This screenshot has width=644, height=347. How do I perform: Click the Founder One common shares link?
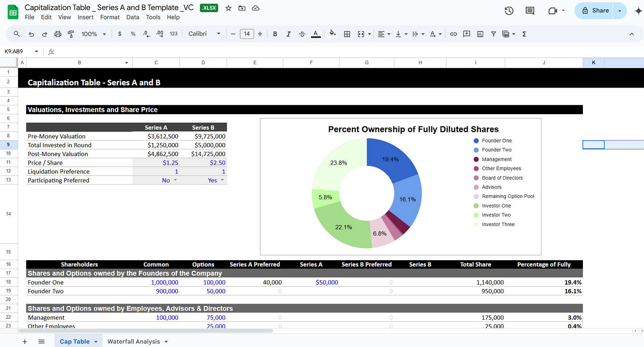coord(165,282)
